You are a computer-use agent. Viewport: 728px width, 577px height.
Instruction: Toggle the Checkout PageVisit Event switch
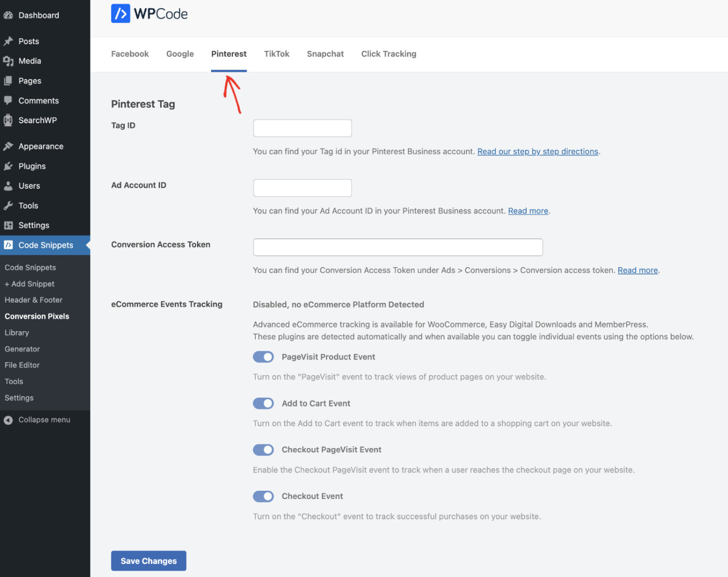pyautogui.click(x=263, y=450)
